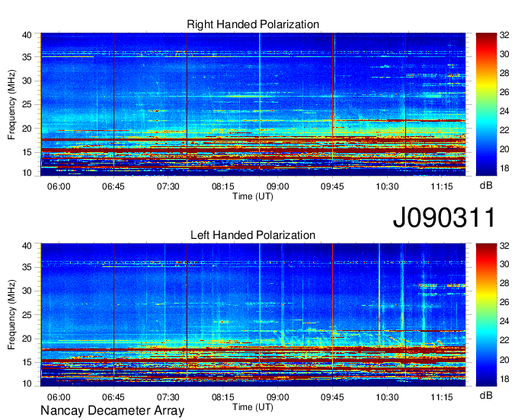
Task: Click the dB unit label of Right Handed colorbar
Action: click(486, 186)
